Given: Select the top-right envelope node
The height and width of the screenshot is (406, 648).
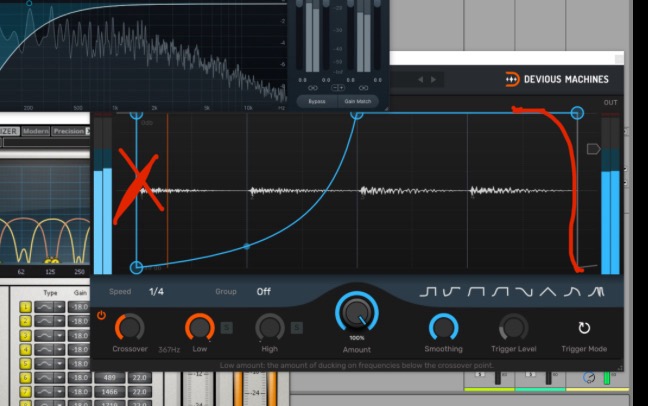Looking at the screenshot, I should tap(577, 112).
